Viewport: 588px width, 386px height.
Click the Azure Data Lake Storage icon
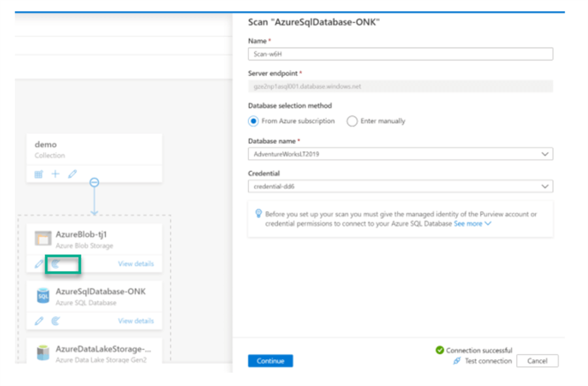click(x=43, y=353)
